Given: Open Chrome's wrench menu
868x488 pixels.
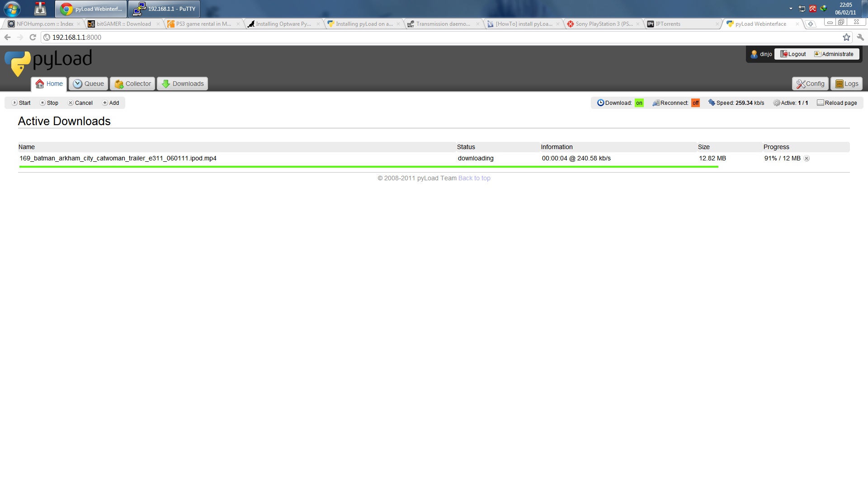Looking at the screenshot, I should coord(860,38).
